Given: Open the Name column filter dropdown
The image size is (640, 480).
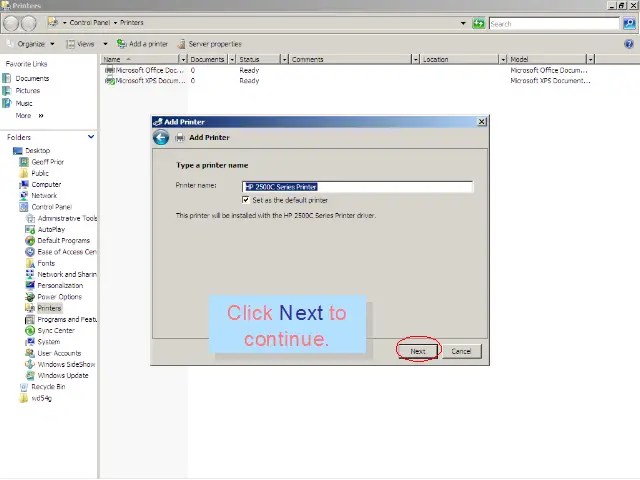Looking at the screenshot, I should pos(183,60).
